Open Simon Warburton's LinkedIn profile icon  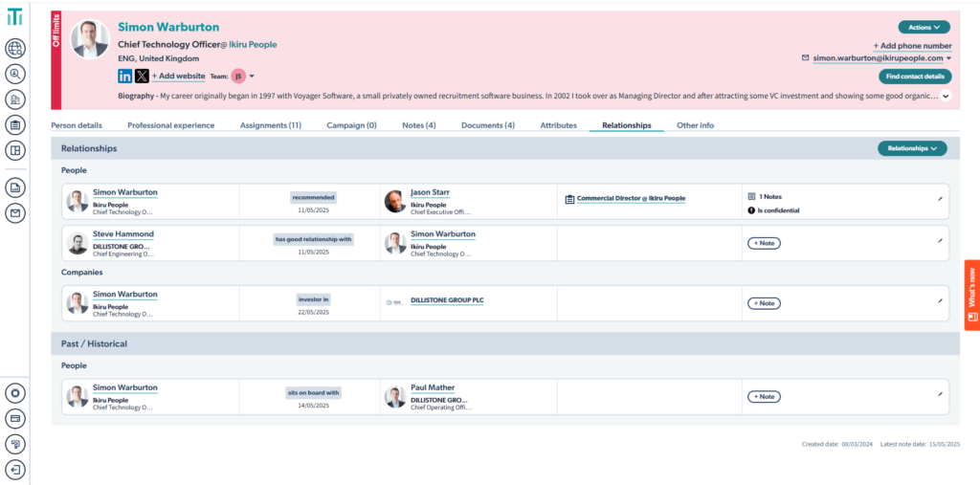124,76
